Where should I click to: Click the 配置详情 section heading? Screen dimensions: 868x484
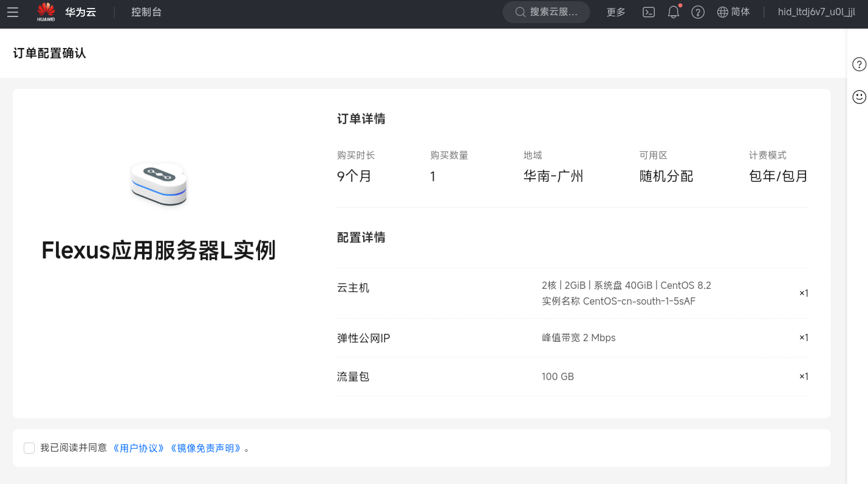[x=361, y=237]
